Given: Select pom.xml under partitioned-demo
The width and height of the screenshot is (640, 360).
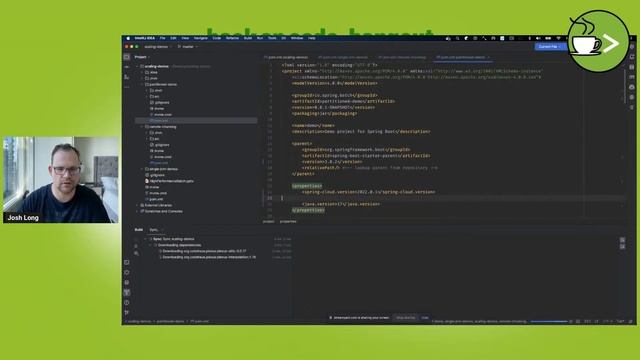Looking at the screenshot, I should (x=196, y=121).
